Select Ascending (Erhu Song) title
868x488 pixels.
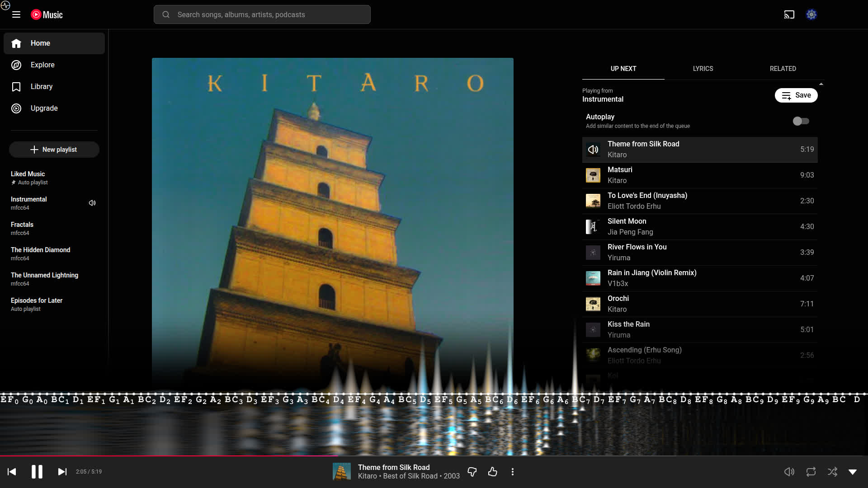(645, 350)
